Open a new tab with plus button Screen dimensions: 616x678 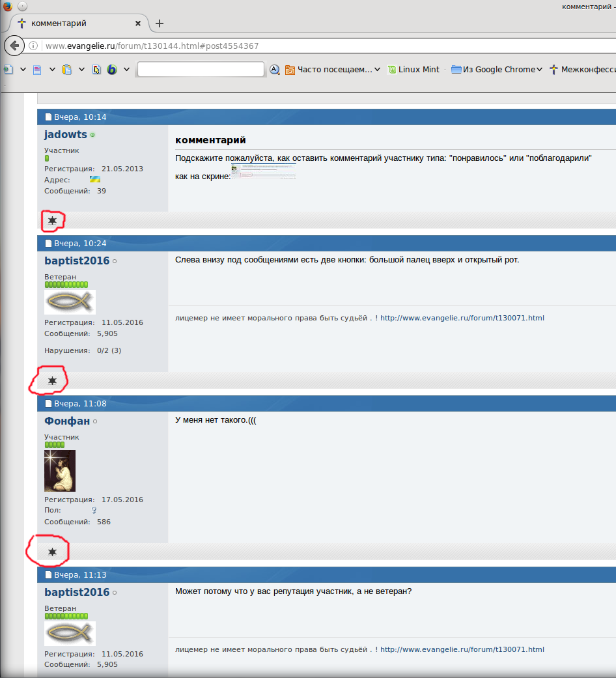pos(160,23)
